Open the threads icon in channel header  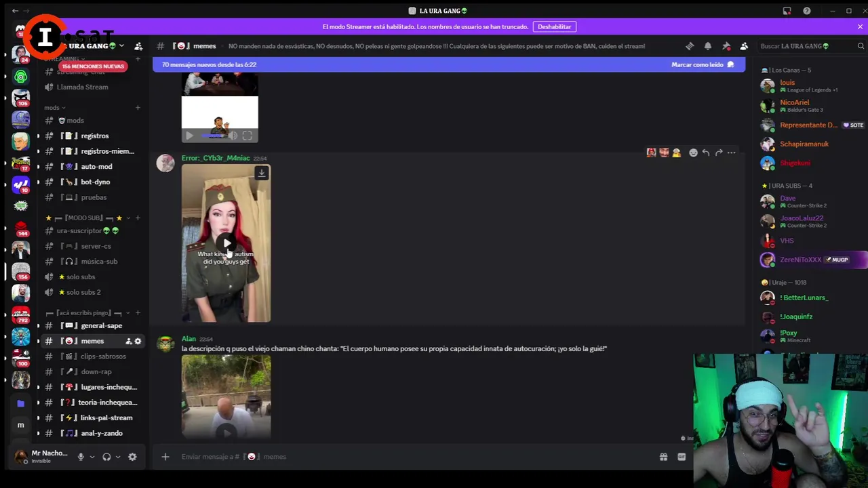pos(690,46)
